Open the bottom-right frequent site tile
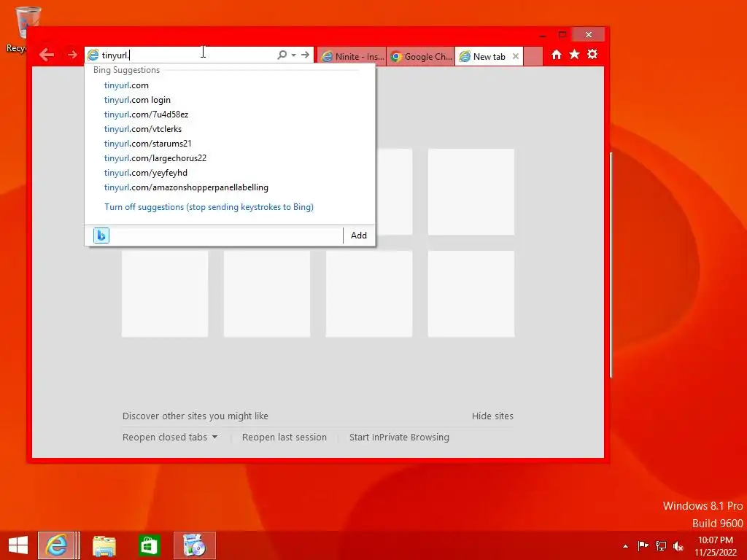Image resolution: width=747 pixels, height=560 pixels. [x=471, y=294]
